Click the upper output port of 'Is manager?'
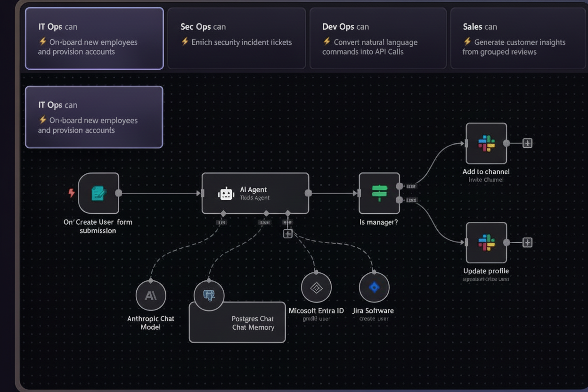The image size is (588, 392). pos(400,186)
